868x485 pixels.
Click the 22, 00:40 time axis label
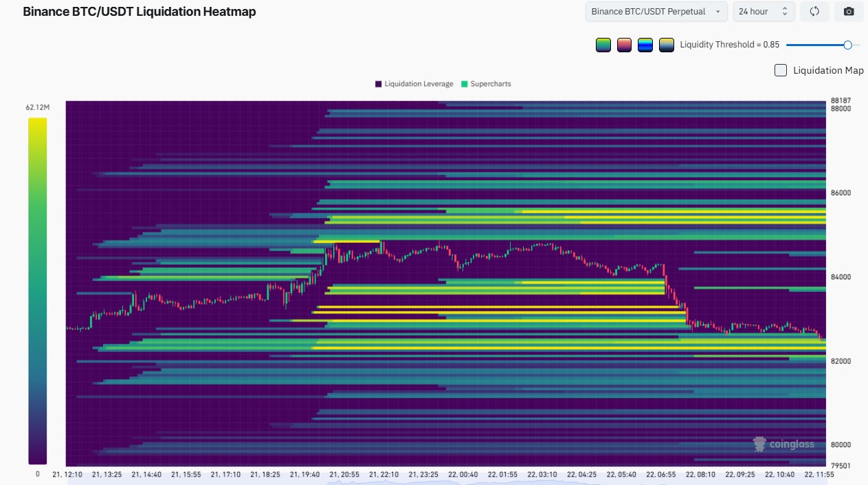(463, 475)
